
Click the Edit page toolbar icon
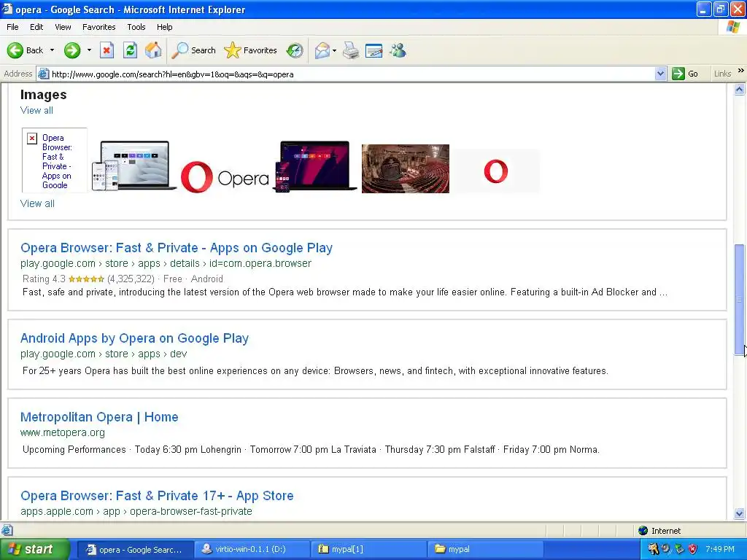(374, 50)
